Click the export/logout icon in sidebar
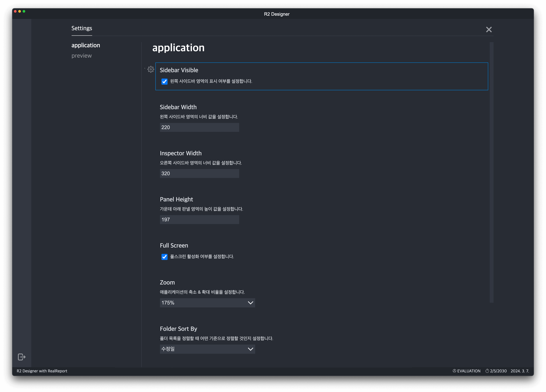The image size is (546, 392). [22, 356]
